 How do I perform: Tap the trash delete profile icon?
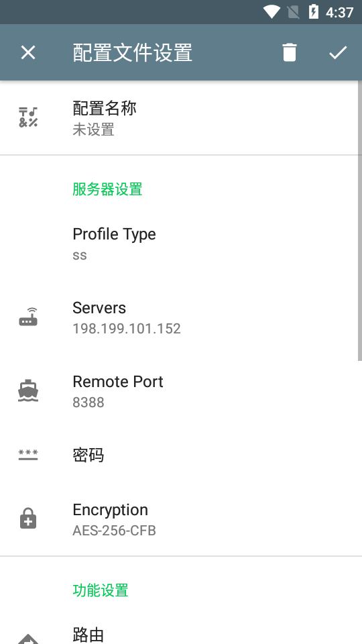point(290,52)
